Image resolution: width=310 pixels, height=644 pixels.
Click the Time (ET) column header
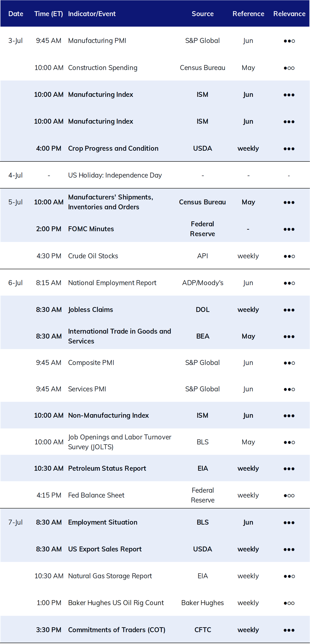click(x=49, y=14)
